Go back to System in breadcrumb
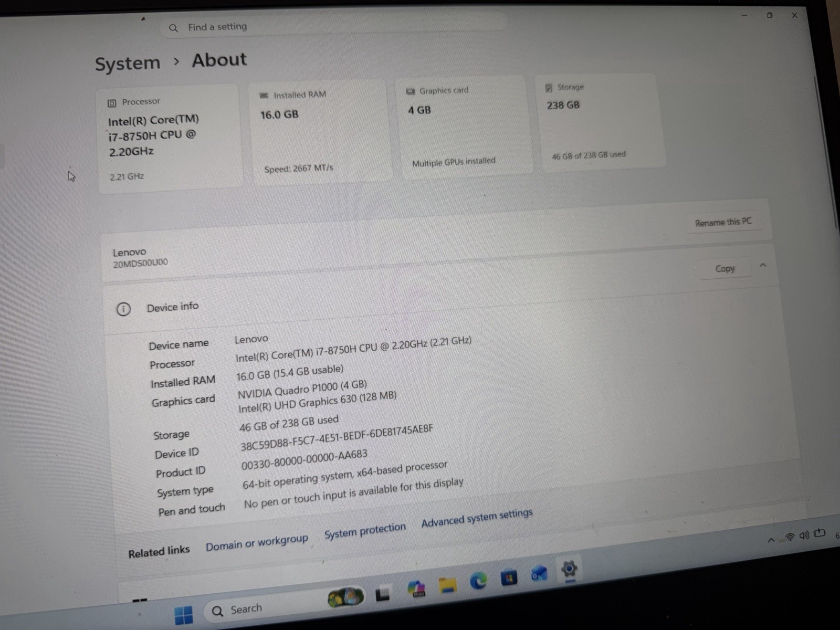This screenshot has height=630, width=840. coord(128,64)
